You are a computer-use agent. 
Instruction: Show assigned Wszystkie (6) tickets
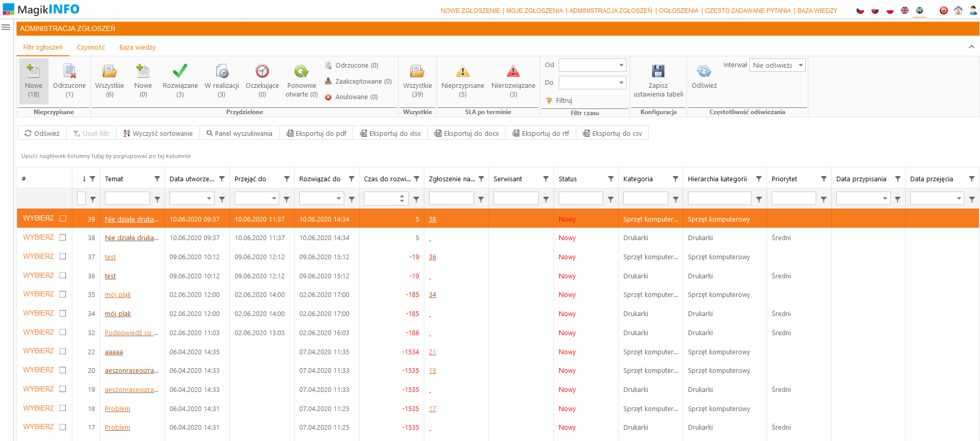point(110,82)
